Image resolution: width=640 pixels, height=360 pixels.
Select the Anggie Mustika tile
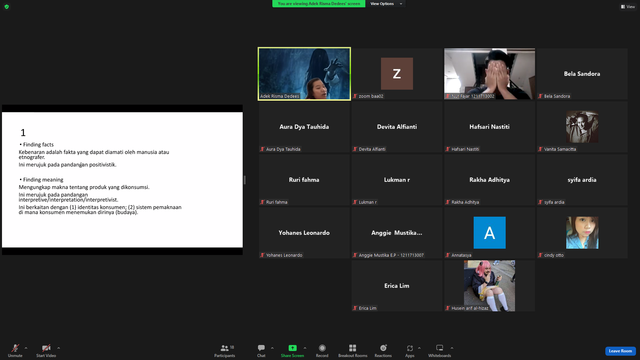(397, 233)
